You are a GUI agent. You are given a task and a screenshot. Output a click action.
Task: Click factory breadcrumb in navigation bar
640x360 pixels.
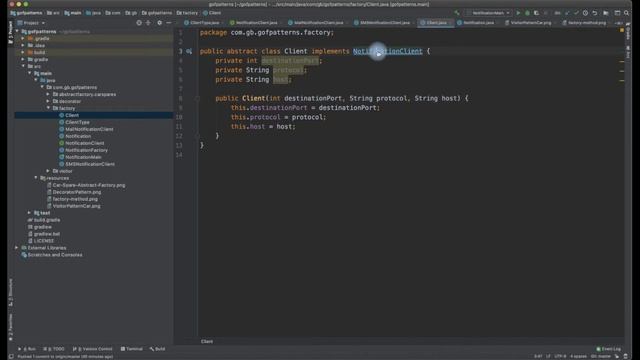click(187, 13)
